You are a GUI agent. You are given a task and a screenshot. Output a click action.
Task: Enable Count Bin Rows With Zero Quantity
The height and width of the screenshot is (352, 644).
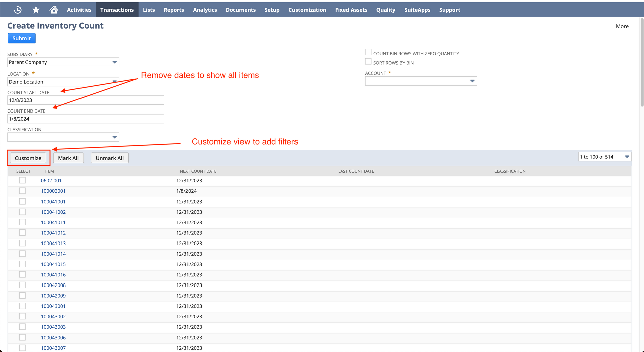368,52
